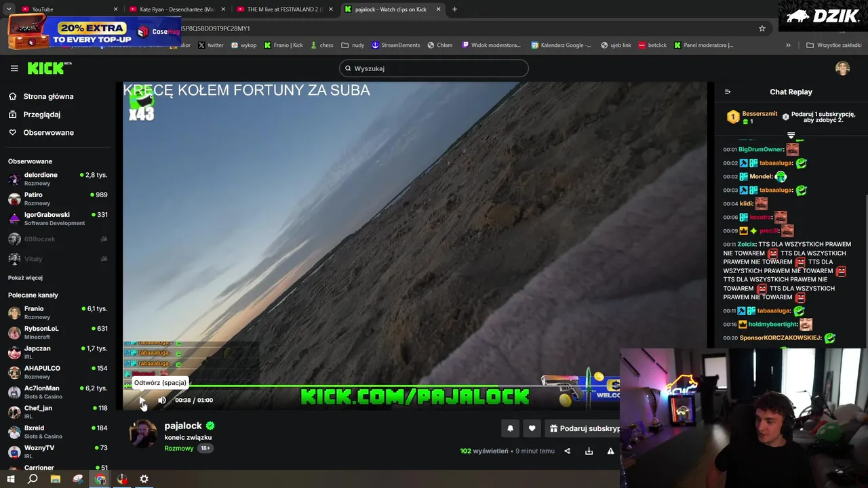The image size is (868, 488).
Task: Click the Wyszukaj search field
Action: tap(434, 68)
